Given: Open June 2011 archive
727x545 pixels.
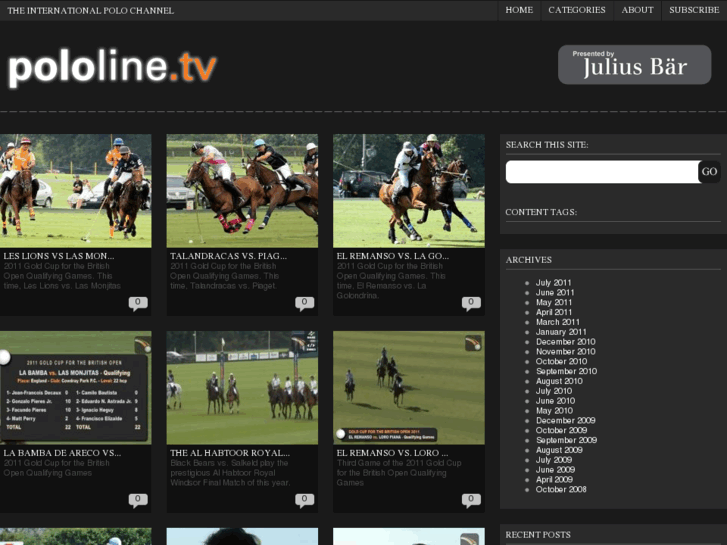Looking at the screenshot, I should click(x=555, y=292).
